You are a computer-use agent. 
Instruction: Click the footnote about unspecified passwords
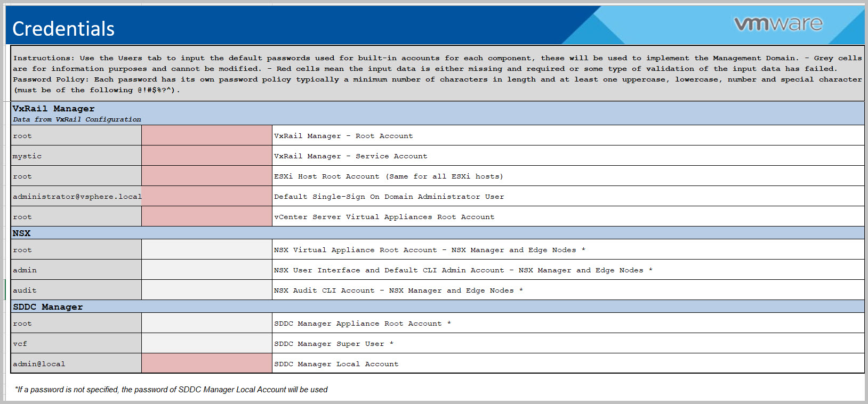point(171,390)
